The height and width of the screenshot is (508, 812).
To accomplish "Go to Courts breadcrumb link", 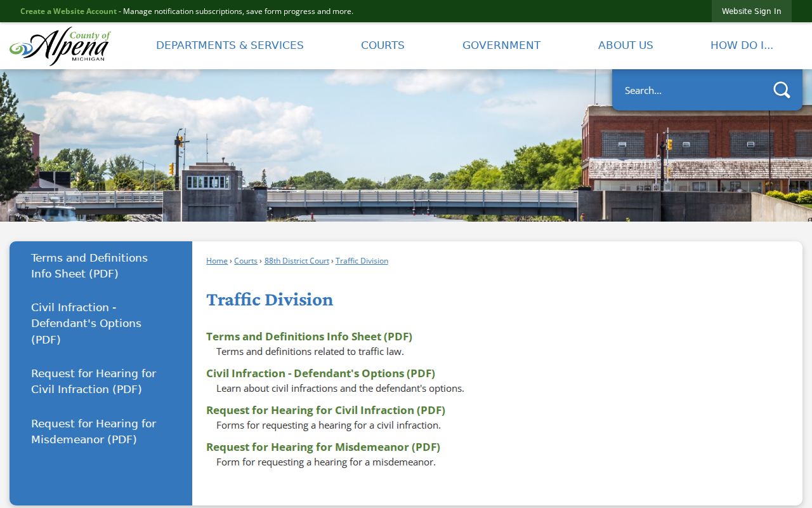I will (x=246, y=261).
